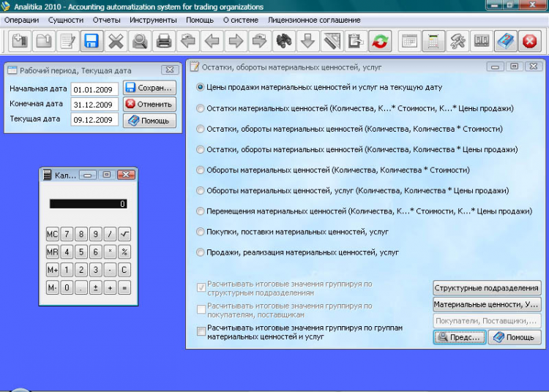The height and width of the screenshot is (392, 549).
Task: Open Лицензионное соглашение menu item
Action: click(x=314, y=20)
